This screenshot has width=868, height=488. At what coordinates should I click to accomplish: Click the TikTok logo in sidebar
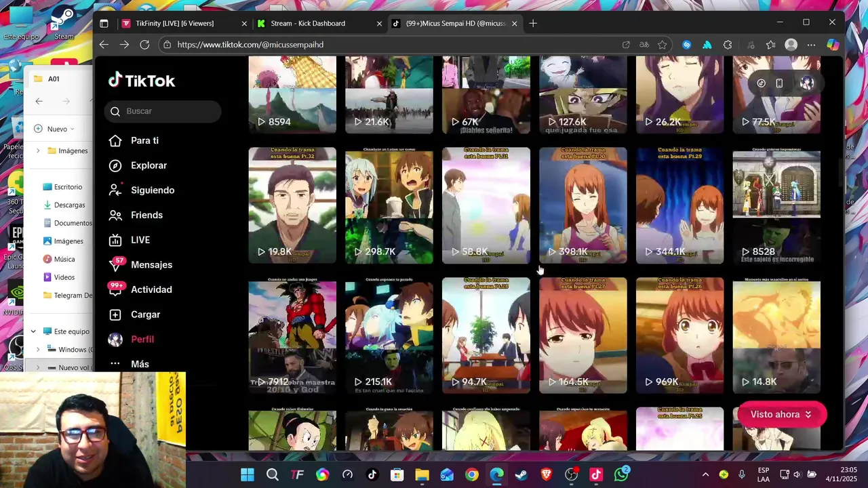coord(142,81)
